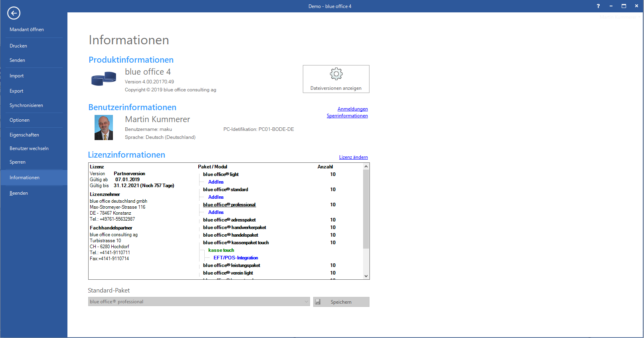
Task: Click the Lizenz ändern link
Action: click(x=353, y=157)
